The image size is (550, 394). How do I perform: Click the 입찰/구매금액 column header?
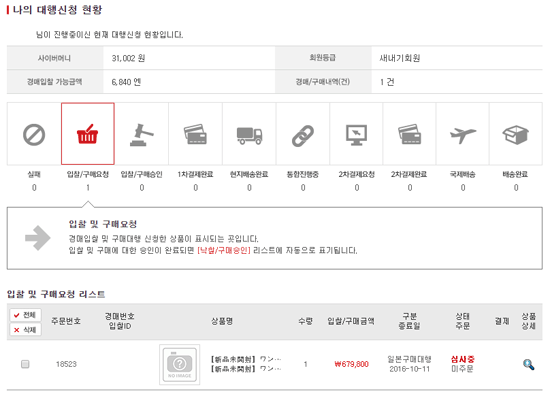351,321
